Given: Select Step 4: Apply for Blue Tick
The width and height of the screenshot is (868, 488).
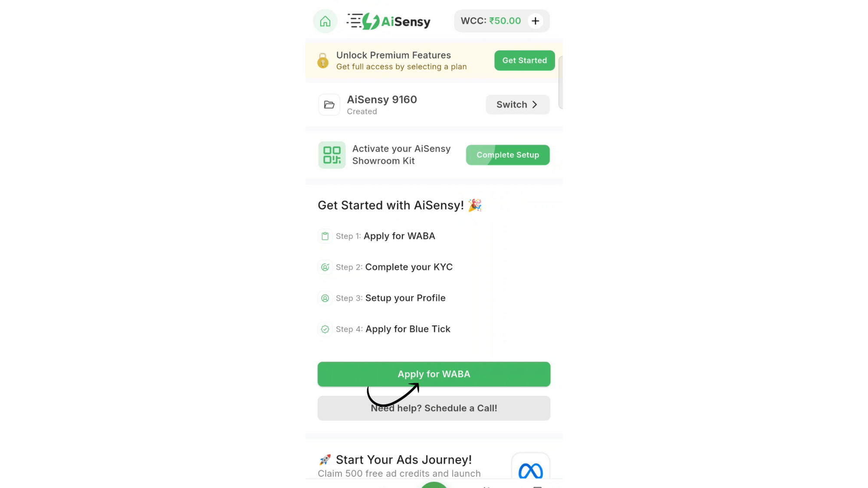Looking at the screenshot, I should pyautogui.click(x=393, y=329).
